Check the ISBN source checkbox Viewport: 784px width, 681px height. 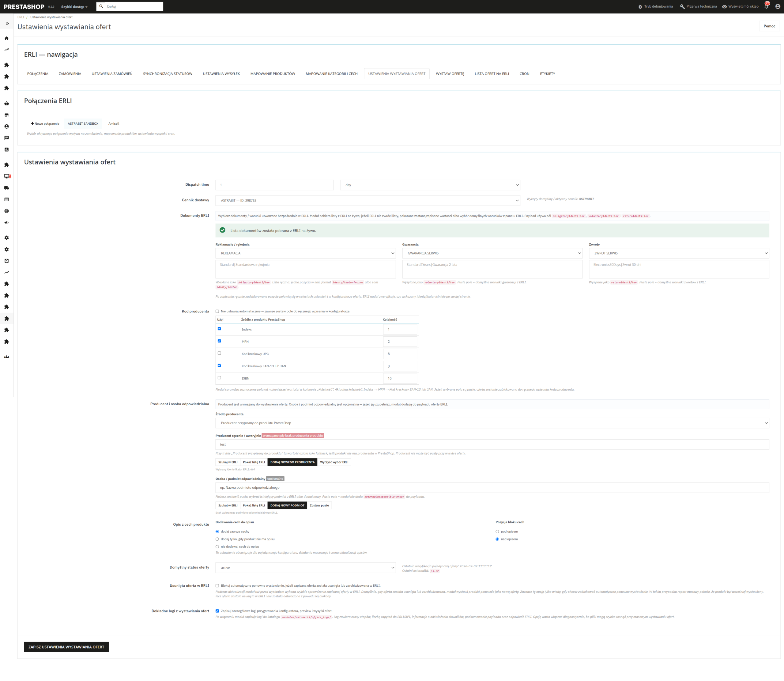(219, 378)
